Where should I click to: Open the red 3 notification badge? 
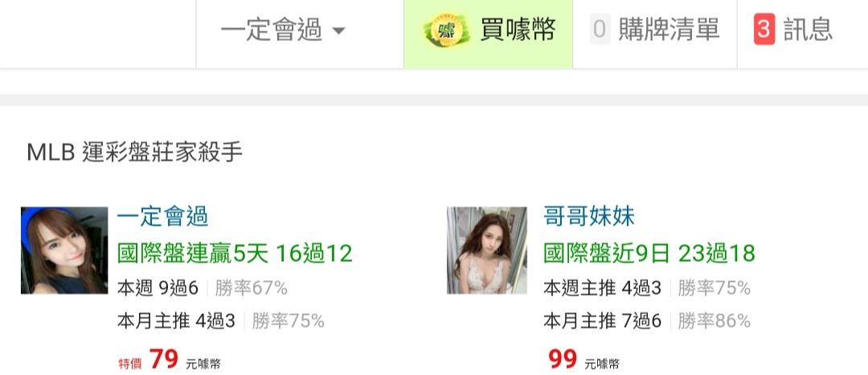[764, 30]
